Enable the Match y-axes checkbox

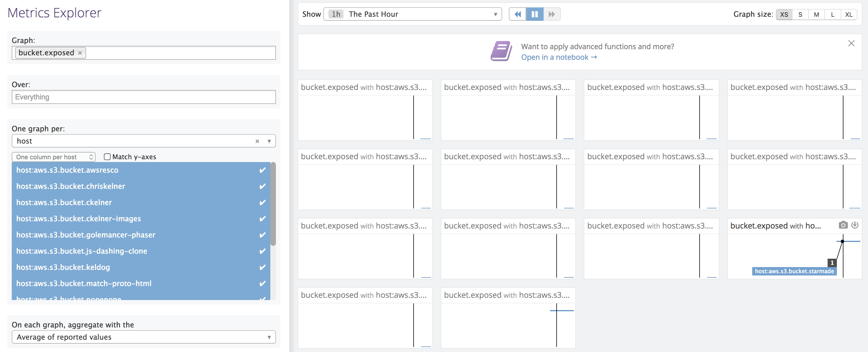(107, 157)
